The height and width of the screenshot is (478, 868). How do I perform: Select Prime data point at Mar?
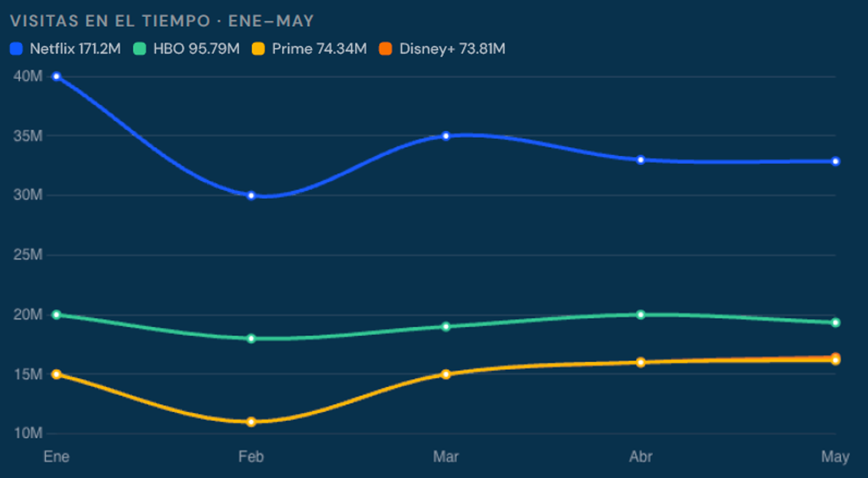pos(446,374)
